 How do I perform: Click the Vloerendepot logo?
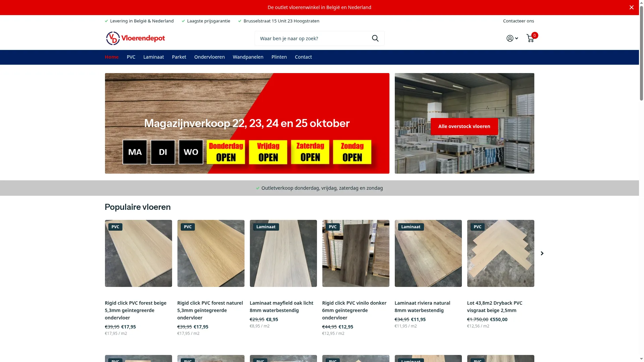click(136, 38)
